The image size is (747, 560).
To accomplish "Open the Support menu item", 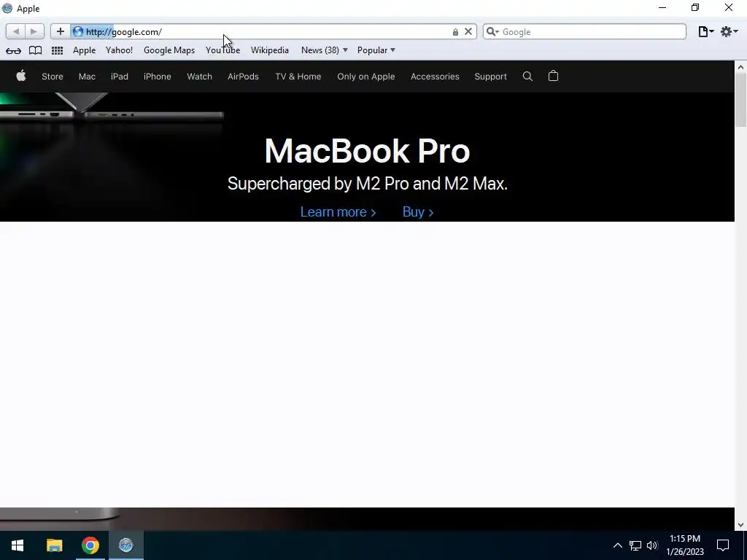I will pos(491,76).
